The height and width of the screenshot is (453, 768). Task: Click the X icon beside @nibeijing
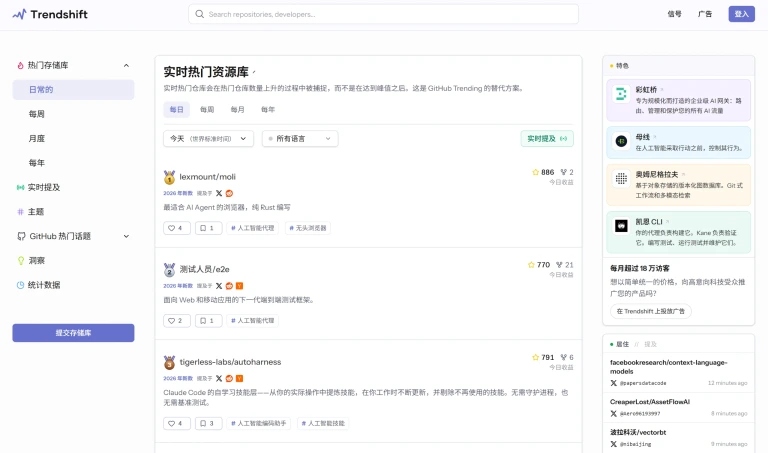pyautogui.click(x=613, y=444)
